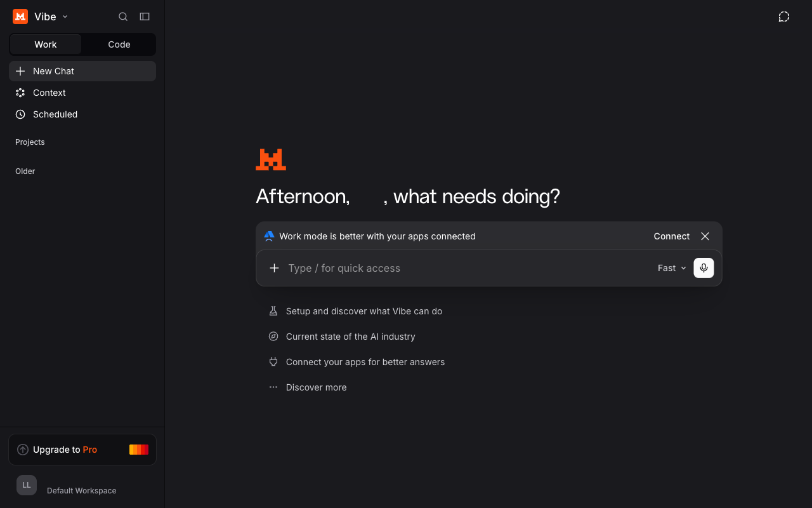The image size is (812, 508).
Task: Click the flask icon beside Setup suggestion
Action: 273,311
